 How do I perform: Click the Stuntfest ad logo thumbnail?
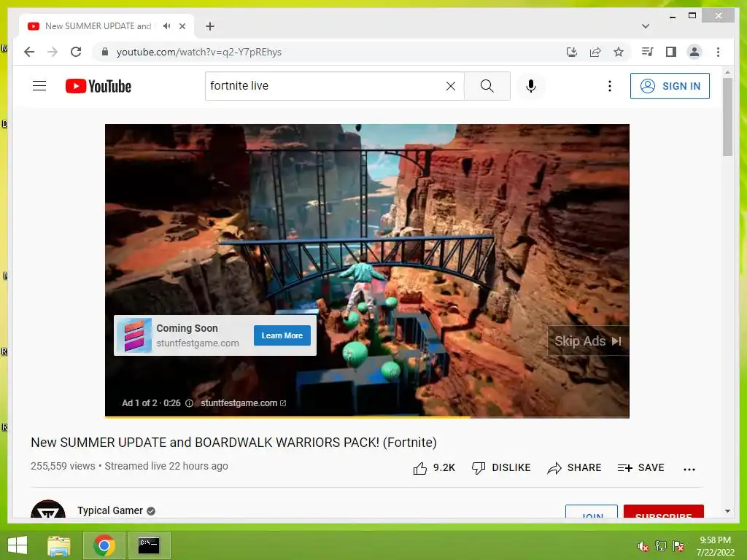coord(134,335)
